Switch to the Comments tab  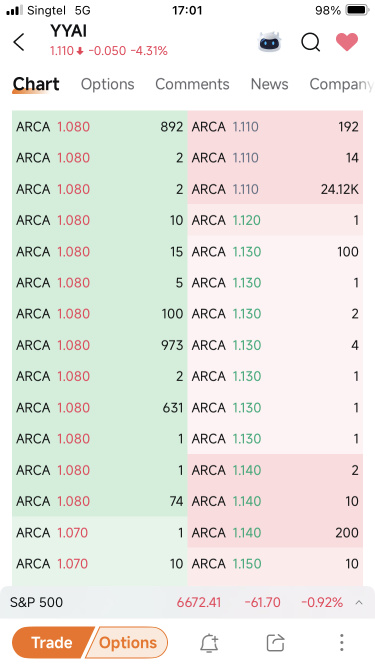pos(192,84)
